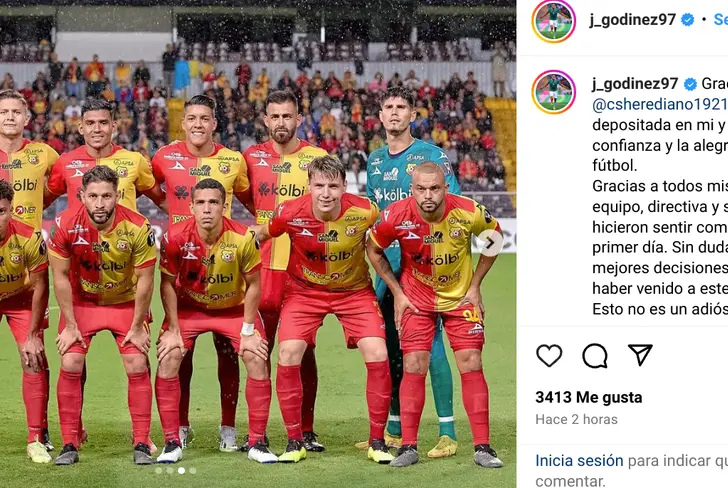The image size is (728, 488).
Task: Click the avatar beside the caption text
Action: click(553, 92)
